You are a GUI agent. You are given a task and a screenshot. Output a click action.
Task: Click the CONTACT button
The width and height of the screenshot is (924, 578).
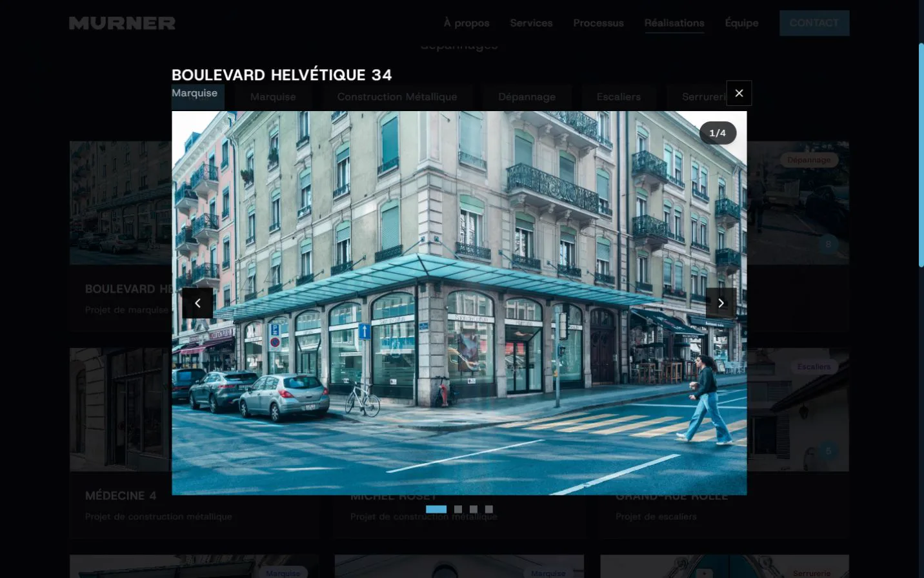click(x=814, y=23)
